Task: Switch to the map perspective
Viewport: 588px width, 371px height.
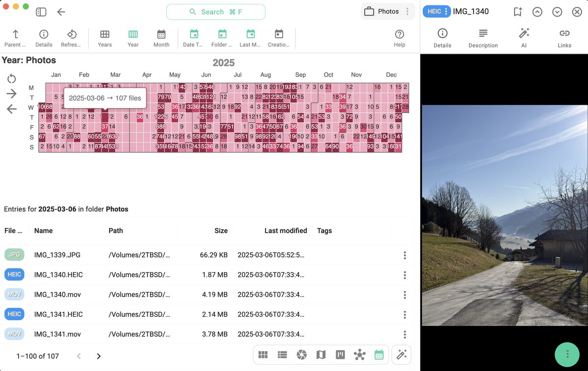Action: coord(321,355)
